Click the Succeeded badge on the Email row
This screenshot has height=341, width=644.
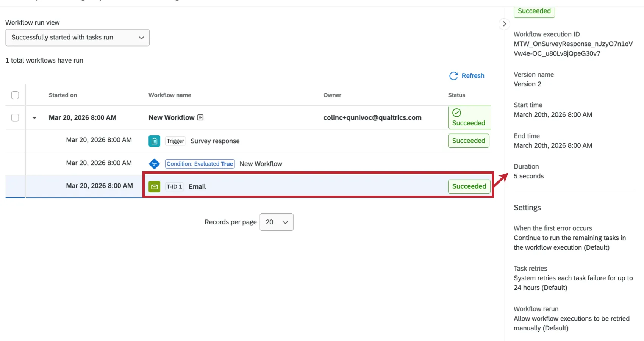pos(469,186)
